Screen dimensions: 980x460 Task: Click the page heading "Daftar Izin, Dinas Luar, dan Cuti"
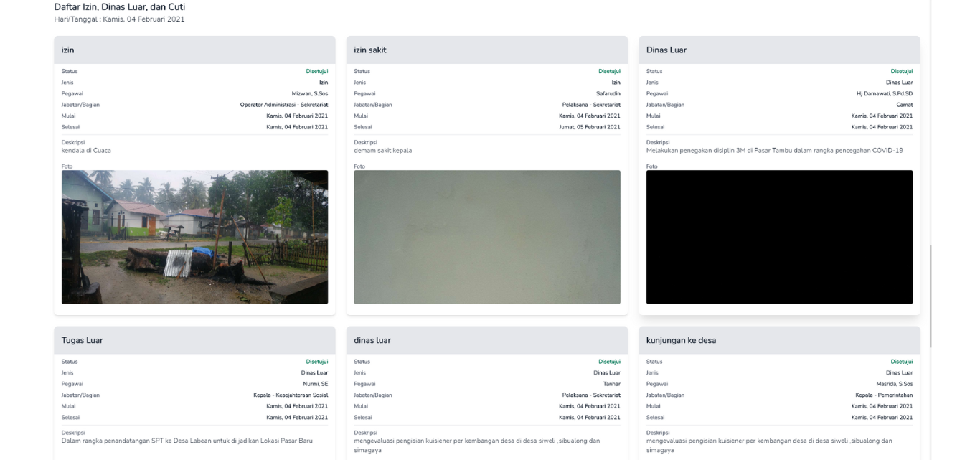click(x=119, y=7)
